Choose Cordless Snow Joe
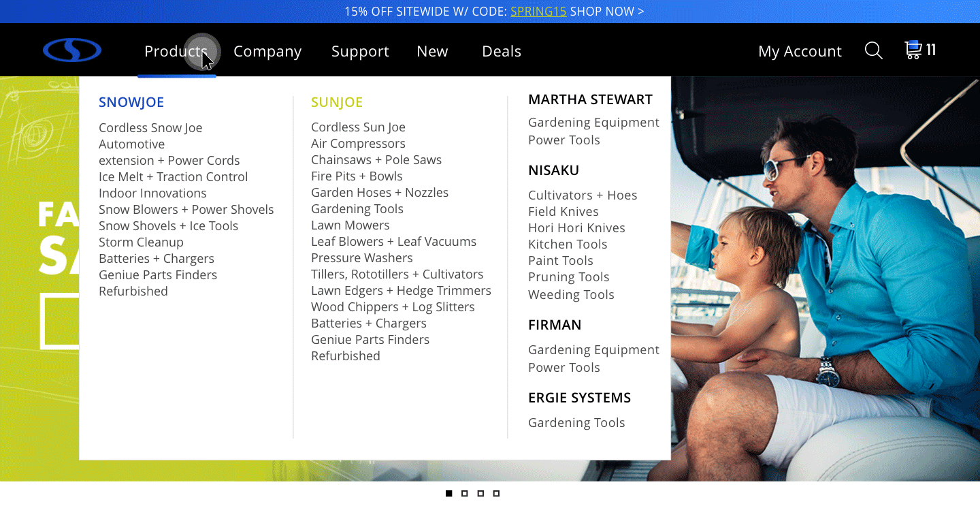 point(150,128)
